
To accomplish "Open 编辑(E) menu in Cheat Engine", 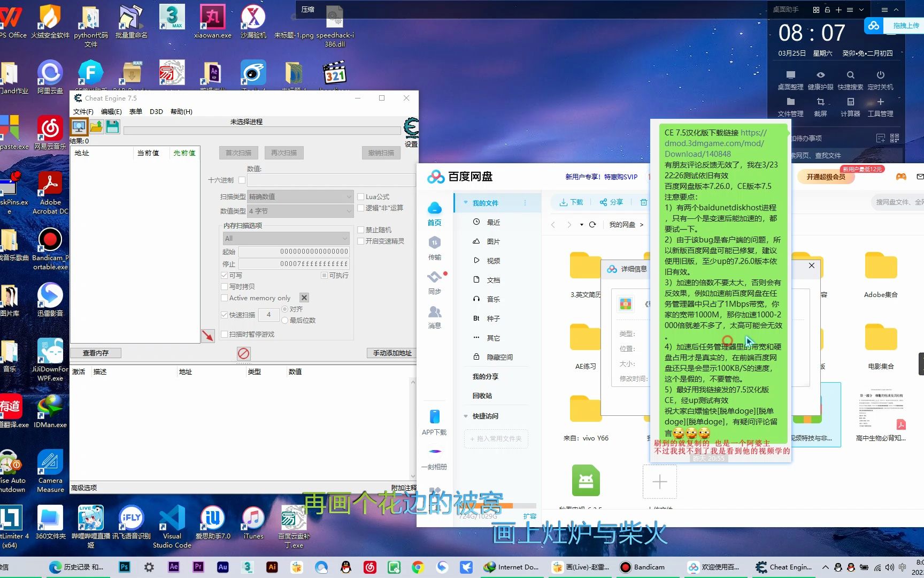I will (x=111, y=112).
